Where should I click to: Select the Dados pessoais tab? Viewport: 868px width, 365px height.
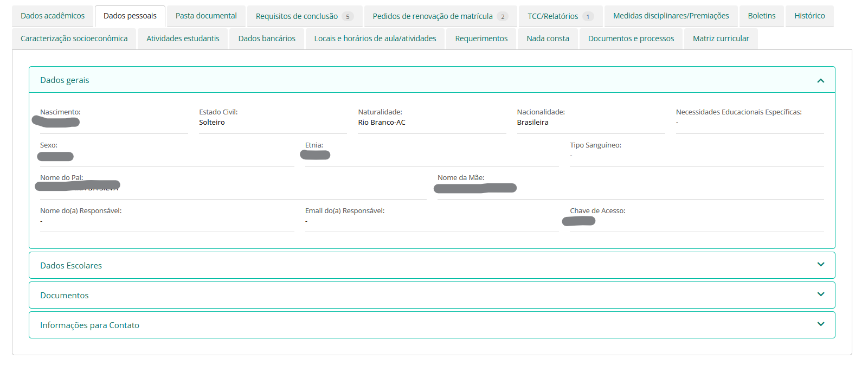(130, 16)
